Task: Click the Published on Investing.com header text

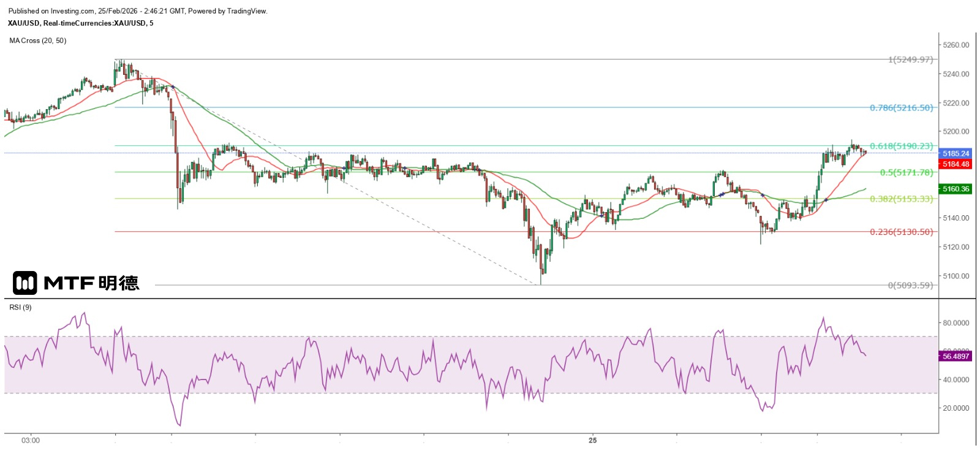Action: (x=137, y=11)
